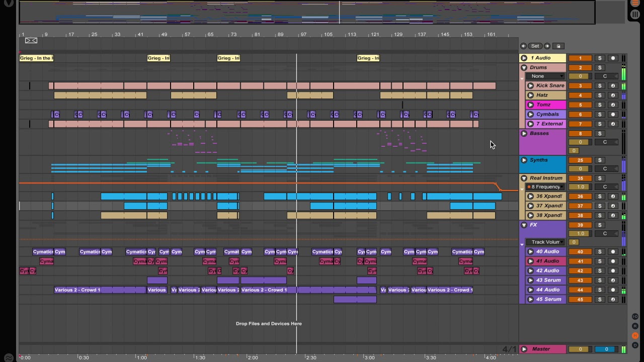
Task: Adjust the Drums group volume slider
Action: pos(580,76)
